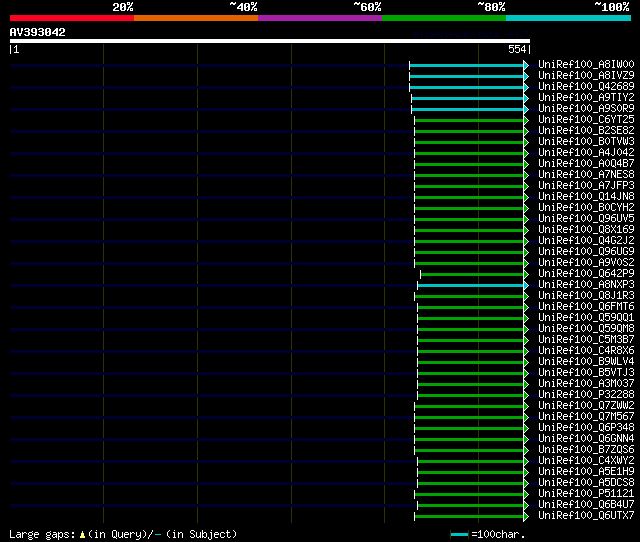The height and width of the screenshot is (542, 640).
Task: Click the arrowhead ending the UniRef100_Q642P9 bar
Action: 526,275
